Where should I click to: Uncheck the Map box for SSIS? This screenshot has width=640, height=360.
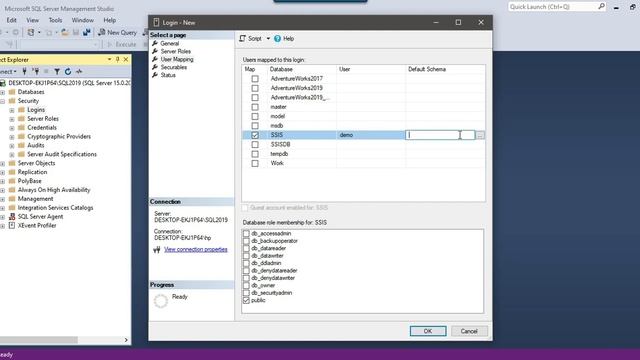pyautogui.click(x=255, y=135)
